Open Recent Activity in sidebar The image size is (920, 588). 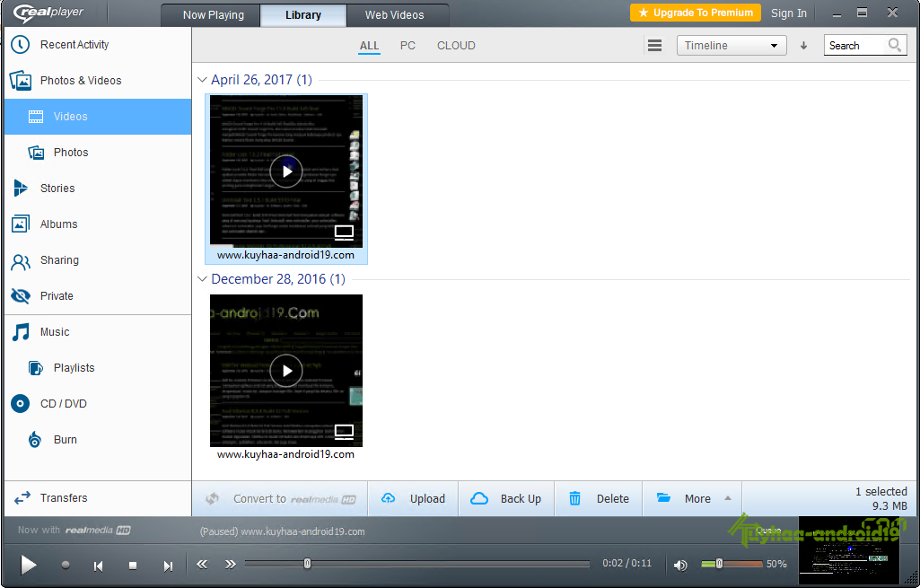pos(98,45)
